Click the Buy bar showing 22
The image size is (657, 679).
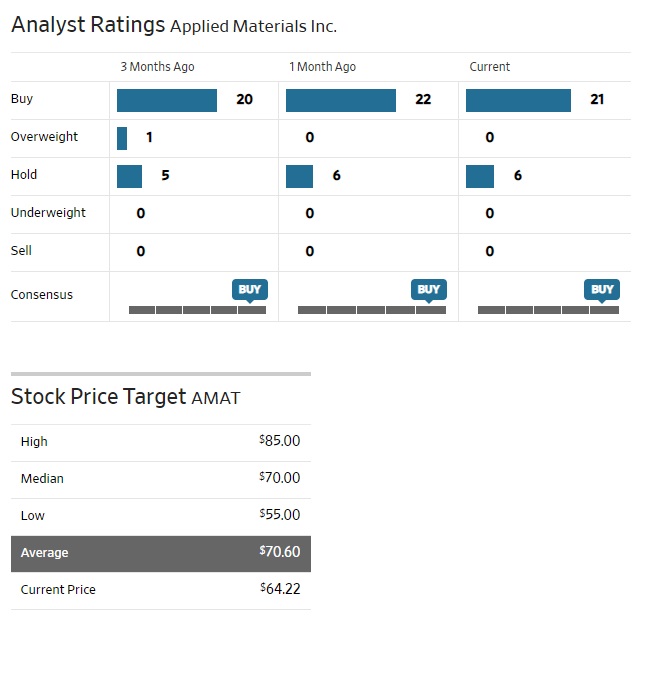pos(341,100)
